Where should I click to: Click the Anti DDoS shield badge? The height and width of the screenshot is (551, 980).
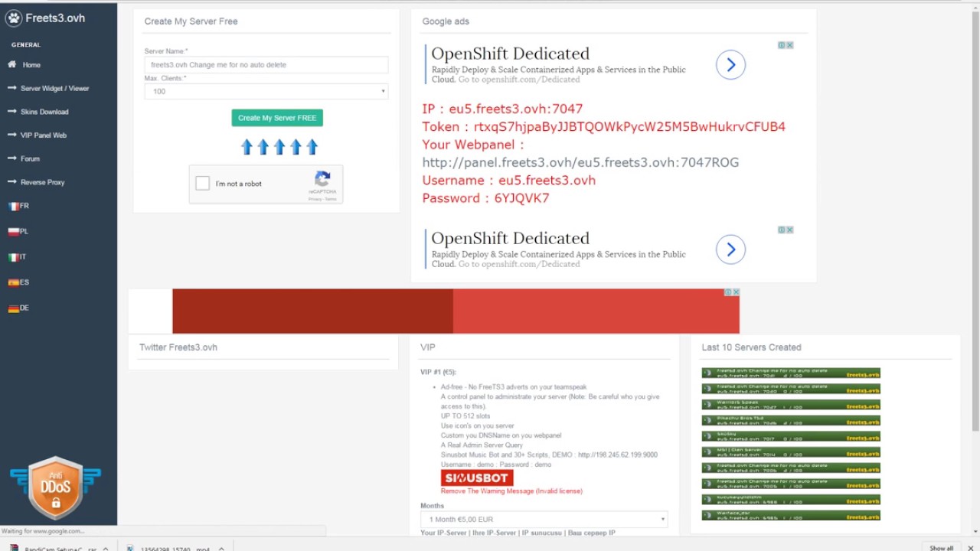pyautogui.click(x=55, y=487)
